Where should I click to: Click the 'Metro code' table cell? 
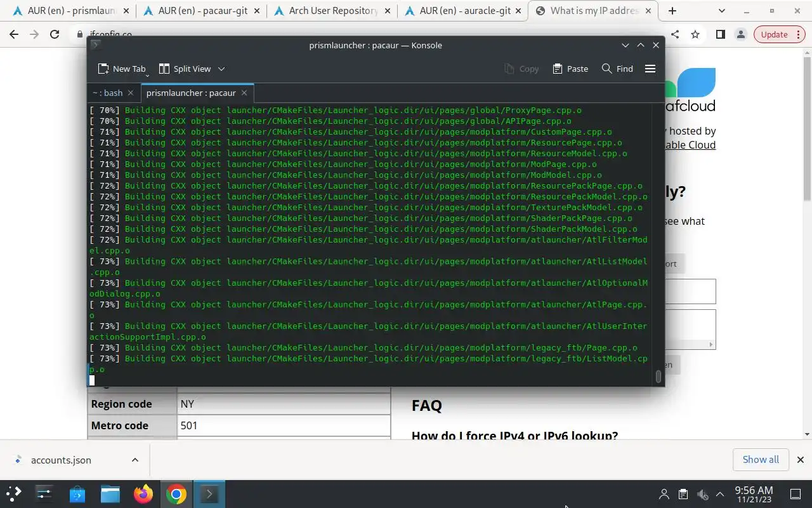coord(133,425)
